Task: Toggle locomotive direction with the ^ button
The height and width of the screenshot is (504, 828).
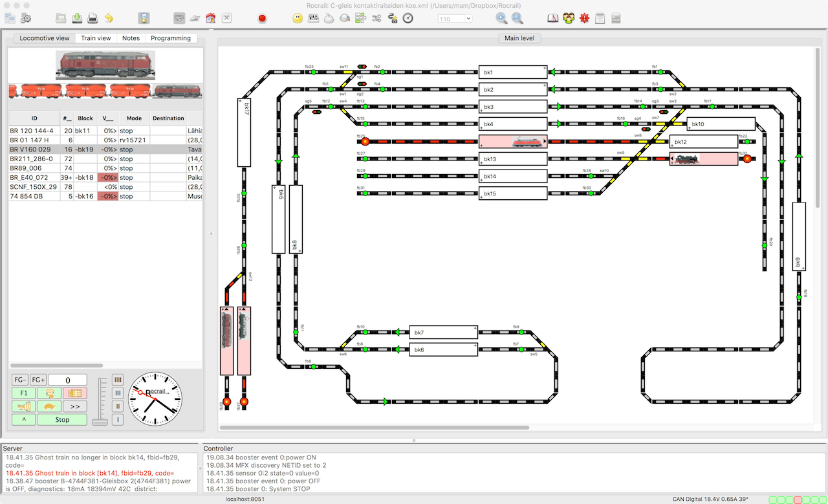Action: click(23, 419)
